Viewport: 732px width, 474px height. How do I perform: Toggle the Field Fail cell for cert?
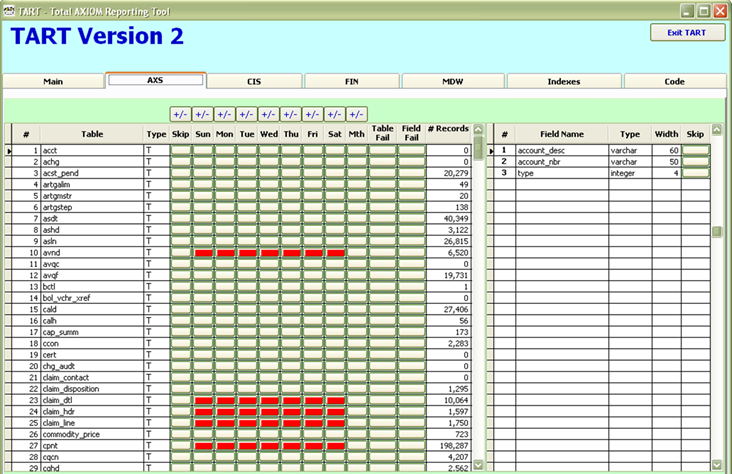412,355
